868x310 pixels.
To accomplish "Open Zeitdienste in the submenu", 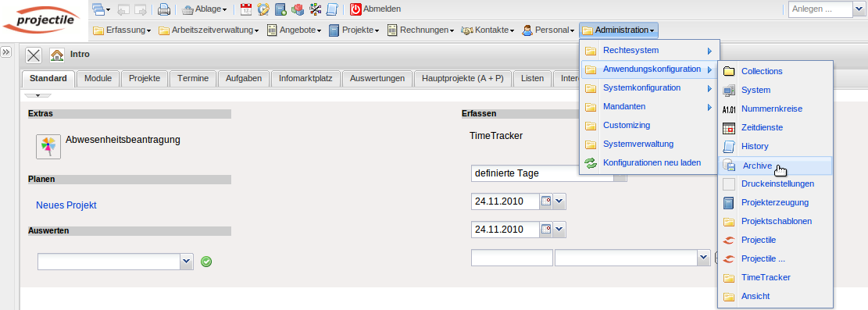I will [776, 127].
